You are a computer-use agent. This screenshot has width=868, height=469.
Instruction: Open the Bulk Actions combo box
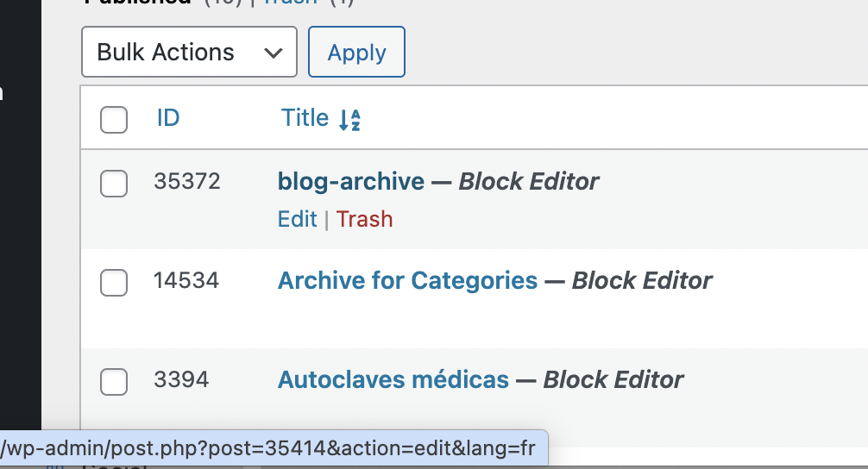point(189,52)
